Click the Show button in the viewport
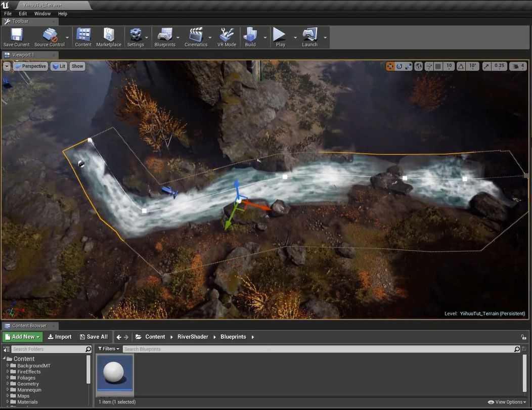 (x=77, y=66)
